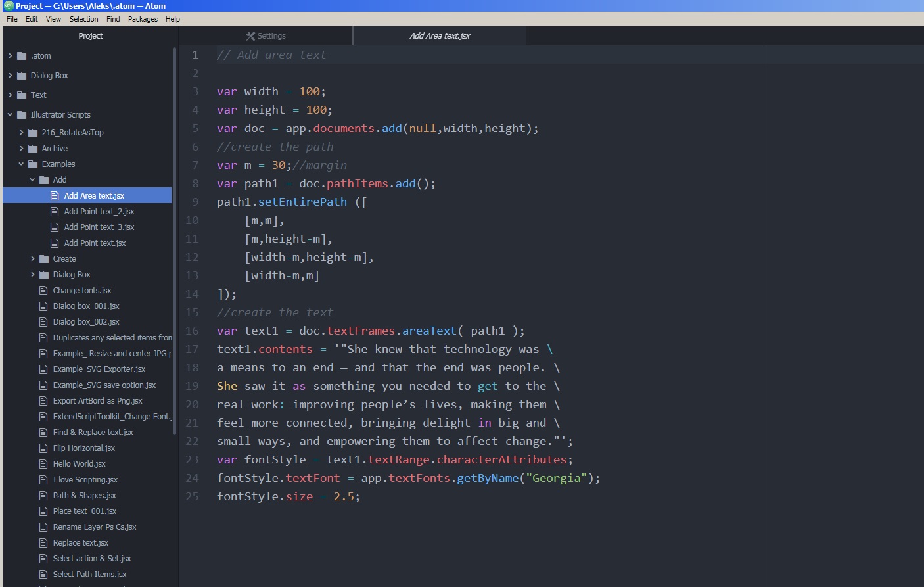Open ExtendScriptToolkit_Change Font file
924x587 pixels.
pyautogui.click(x=112, y=417)
